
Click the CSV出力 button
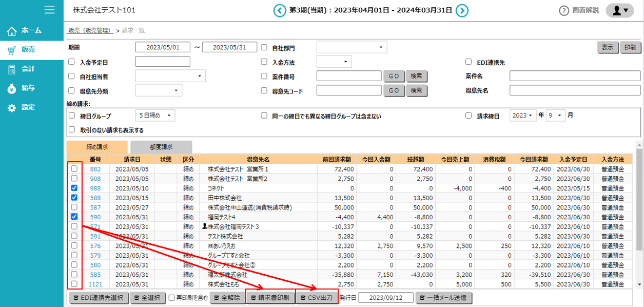pos(317,298)
